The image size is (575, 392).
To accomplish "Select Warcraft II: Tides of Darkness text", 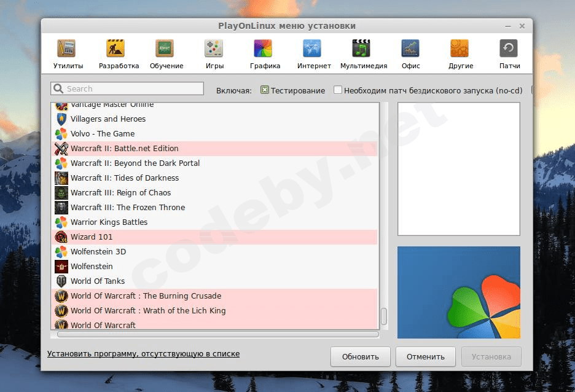I will (125, 178).
